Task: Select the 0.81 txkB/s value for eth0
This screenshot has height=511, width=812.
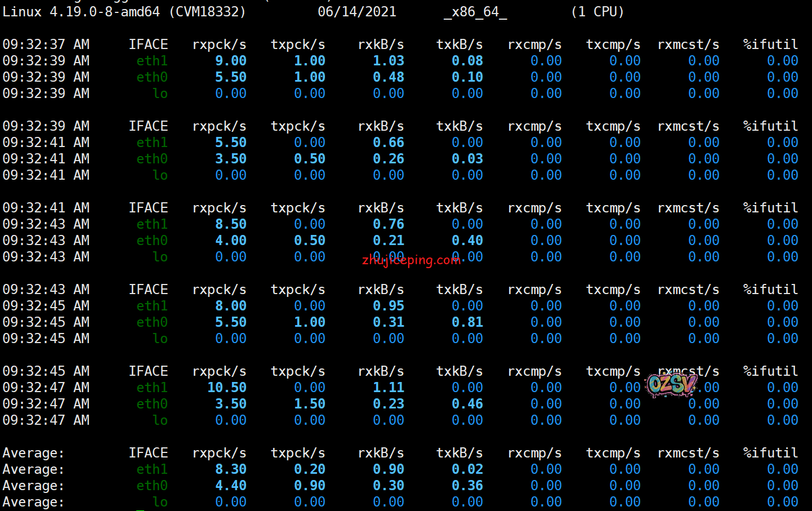Action: (x=467, y=322)
